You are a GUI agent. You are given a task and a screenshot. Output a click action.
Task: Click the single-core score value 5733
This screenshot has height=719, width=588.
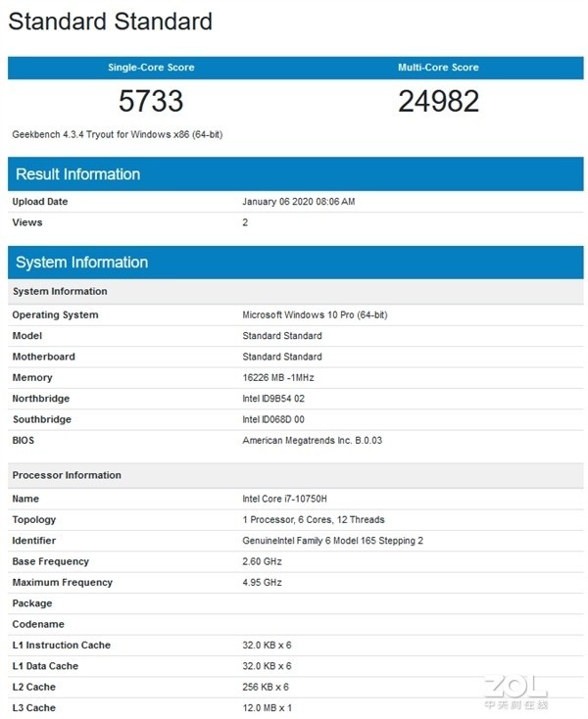pos(151,101)
